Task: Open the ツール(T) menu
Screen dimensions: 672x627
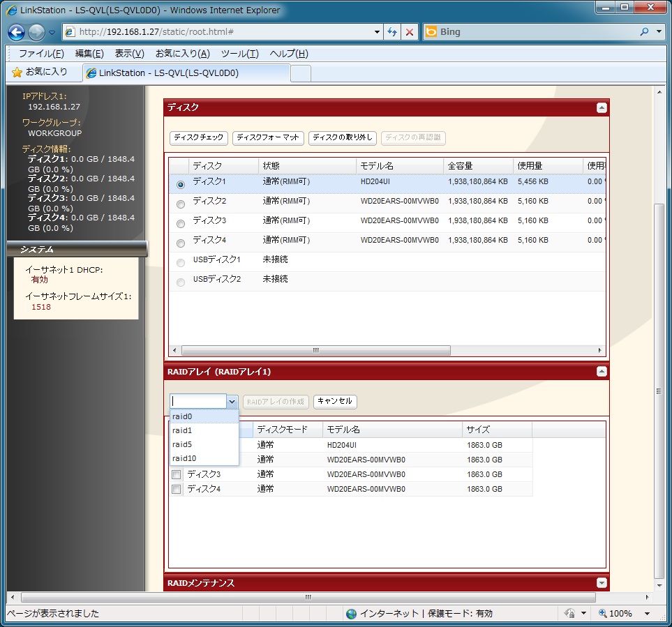Action: (x=239, y=54)
